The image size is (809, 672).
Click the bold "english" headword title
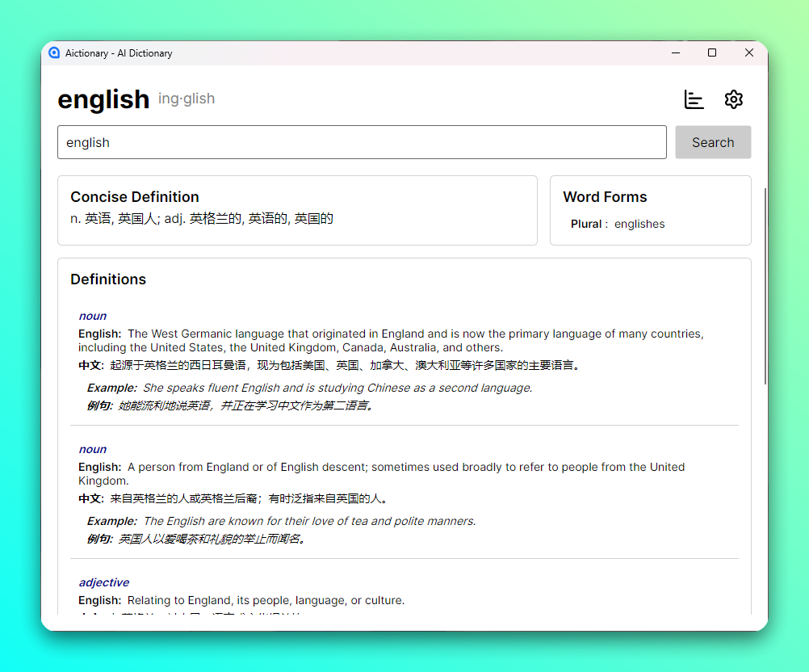[x=103, y=99]
